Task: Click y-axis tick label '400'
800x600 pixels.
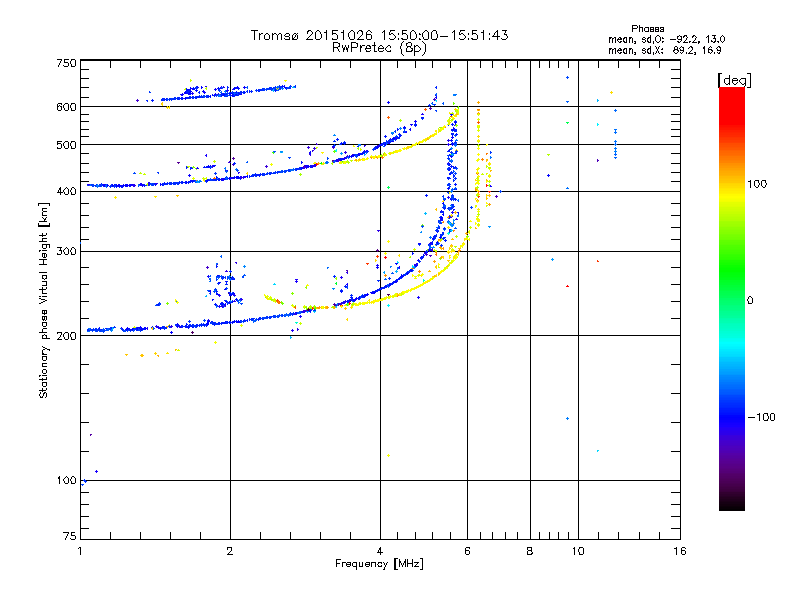Action: (66, 191)
